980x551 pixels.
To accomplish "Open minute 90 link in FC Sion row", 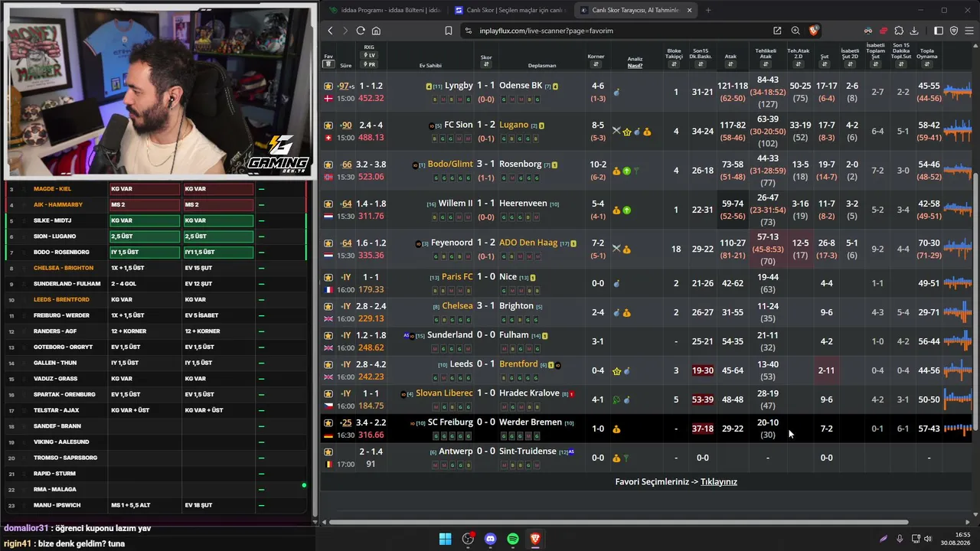I will (346, 126).
